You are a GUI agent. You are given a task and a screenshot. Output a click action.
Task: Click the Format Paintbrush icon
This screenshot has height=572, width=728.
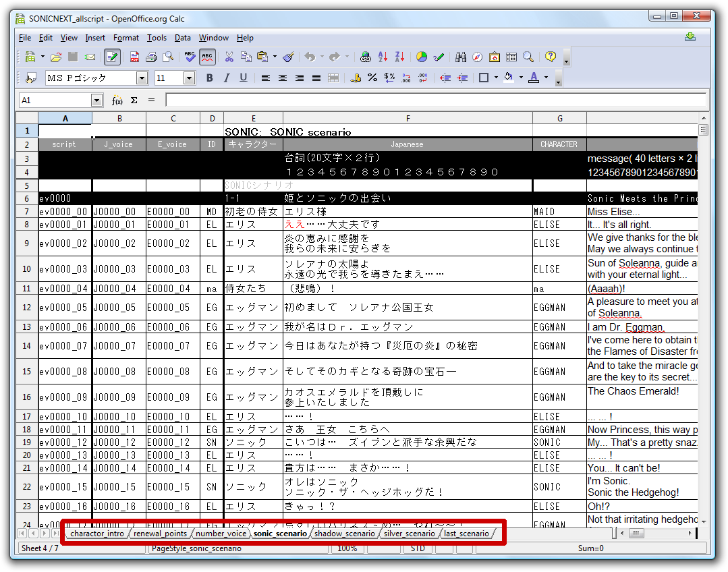(x=288, y=57)
